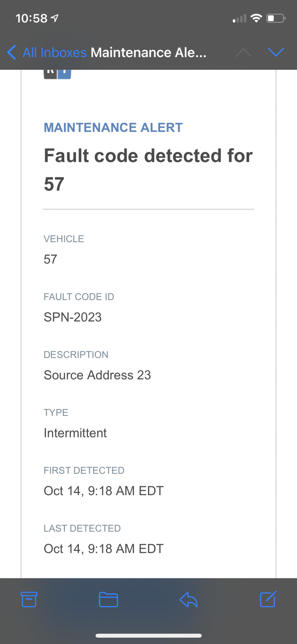Tap the 10:58 clock in status bar
297x644 pixels.
click(31, 19)
